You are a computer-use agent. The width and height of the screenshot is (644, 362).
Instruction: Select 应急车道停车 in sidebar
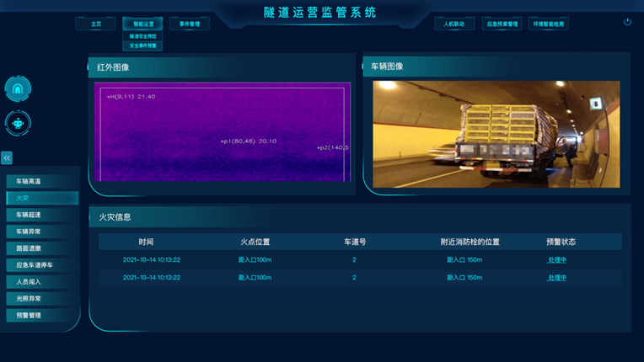pyautogui.click(x=42, y=265)
